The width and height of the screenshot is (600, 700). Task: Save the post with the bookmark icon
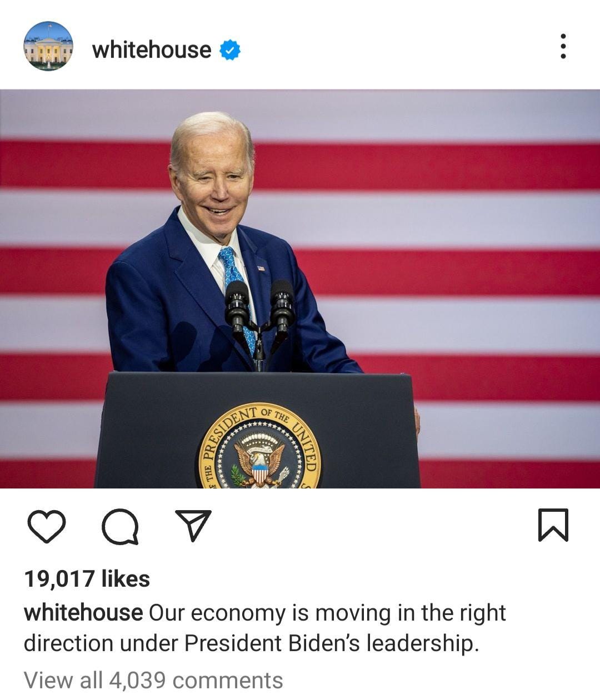[553, 525]
